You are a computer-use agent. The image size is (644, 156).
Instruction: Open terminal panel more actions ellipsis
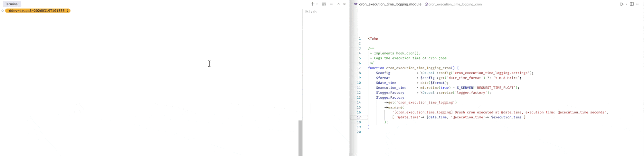(x=332, y=4)
